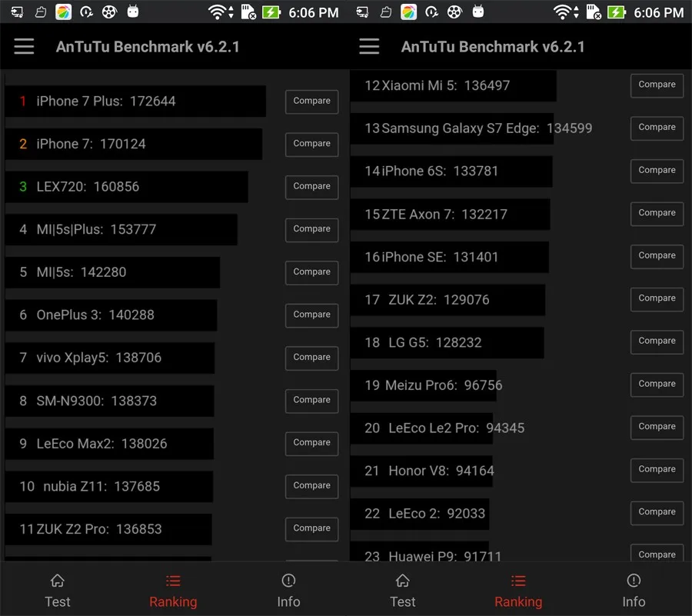Tap Info tab in right screen

click(x=634, y=591)
